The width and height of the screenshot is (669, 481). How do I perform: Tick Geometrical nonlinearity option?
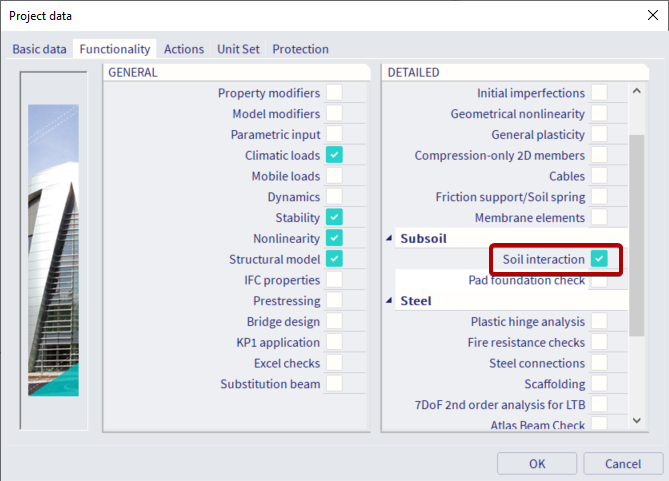599,113
